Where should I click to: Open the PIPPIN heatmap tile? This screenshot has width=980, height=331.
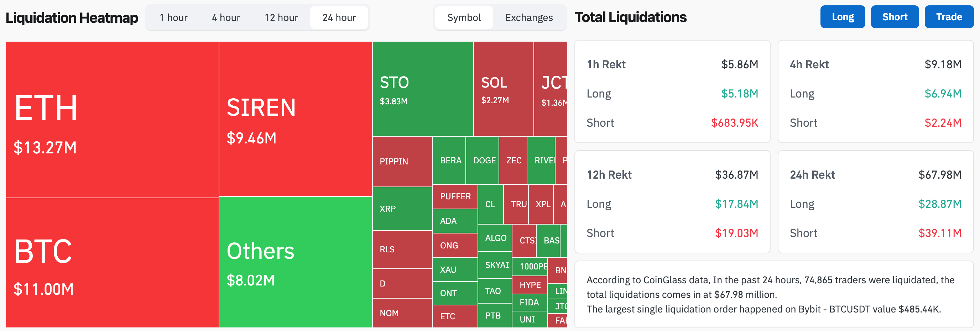point(402,162)
